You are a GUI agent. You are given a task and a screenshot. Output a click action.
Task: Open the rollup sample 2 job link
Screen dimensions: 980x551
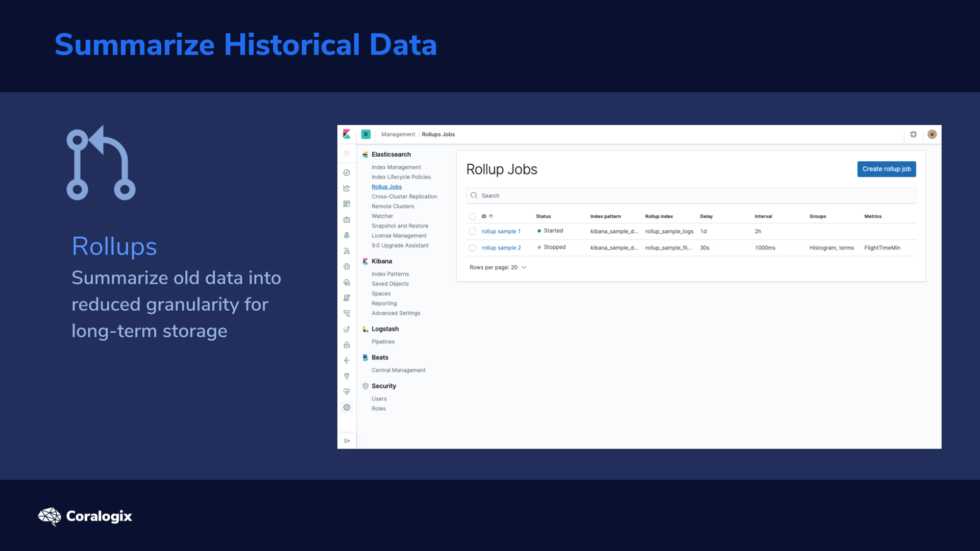click(501, 248)
